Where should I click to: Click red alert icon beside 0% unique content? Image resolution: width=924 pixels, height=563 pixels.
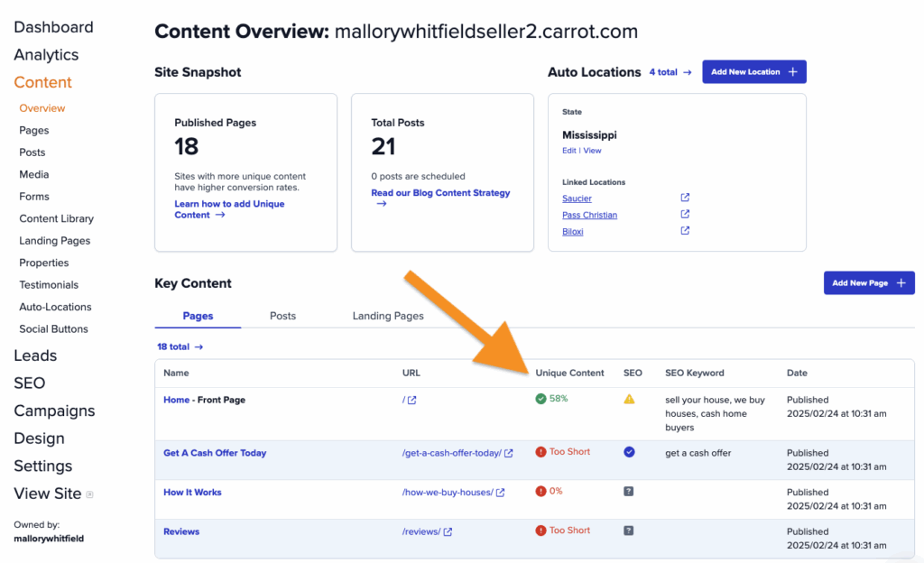541,491
